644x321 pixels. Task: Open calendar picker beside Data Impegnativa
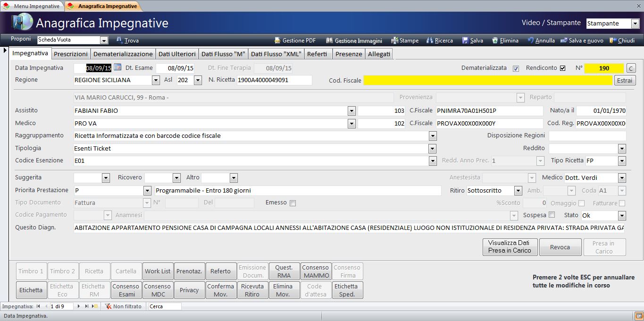pyautogui.click(x=117, y=68)
